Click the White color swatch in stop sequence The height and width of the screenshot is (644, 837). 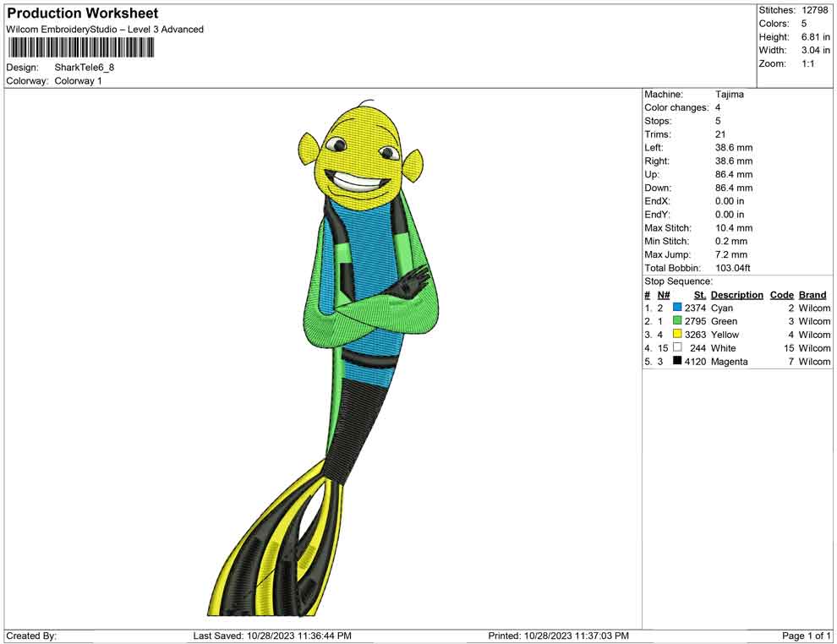click(x=677, y=347)
